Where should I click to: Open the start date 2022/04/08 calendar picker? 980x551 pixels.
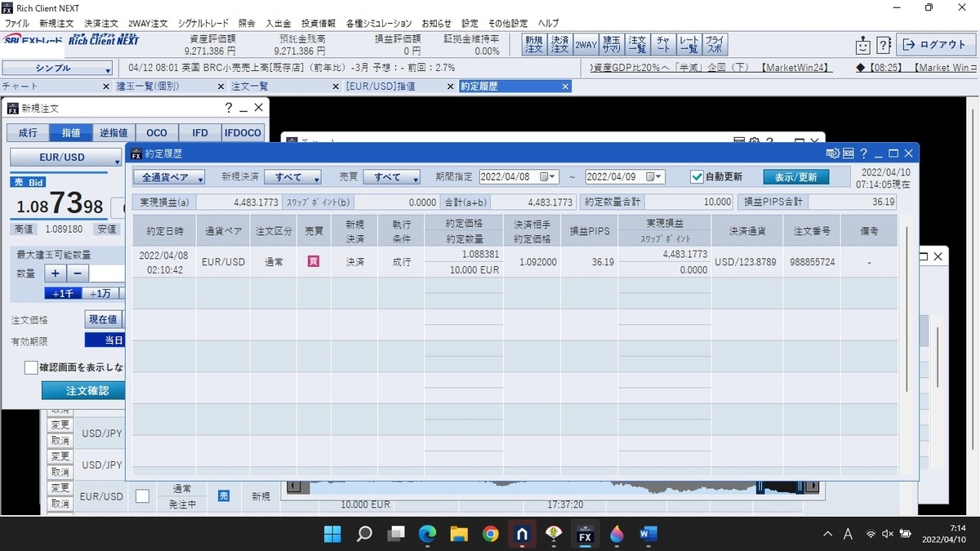(x=547, y=177)
